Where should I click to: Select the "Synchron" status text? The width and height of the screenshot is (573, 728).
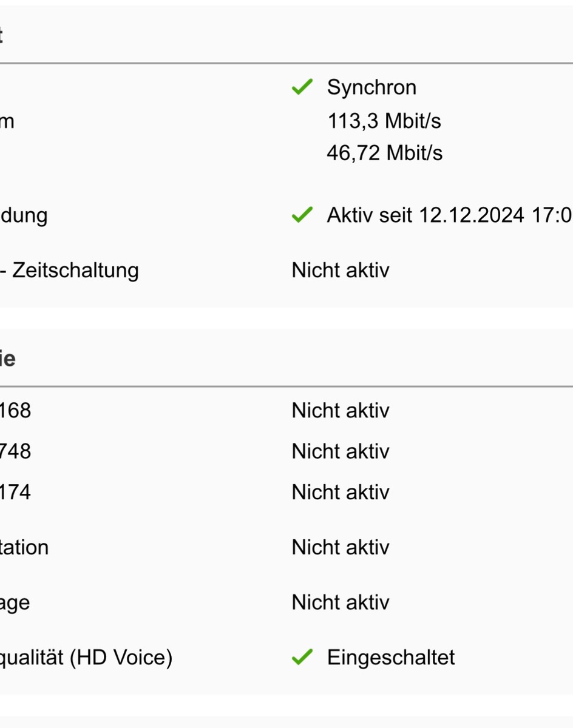tap(371, 87)
